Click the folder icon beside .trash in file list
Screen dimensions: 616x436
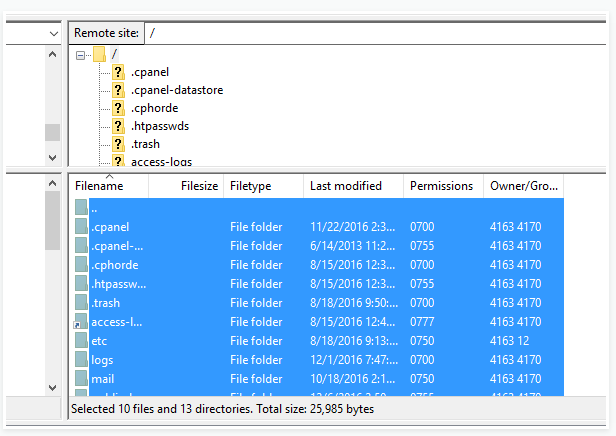pos(81,302)
